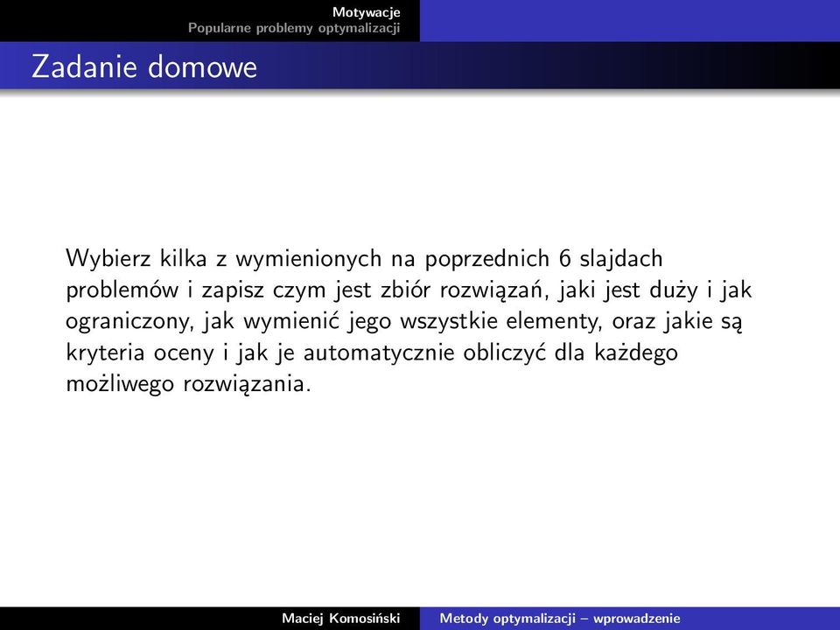The width and height of the screenshot is (840, 630).
Task: Click the line beginning "kryteria oceny i jak"
Action: point(372,353)
